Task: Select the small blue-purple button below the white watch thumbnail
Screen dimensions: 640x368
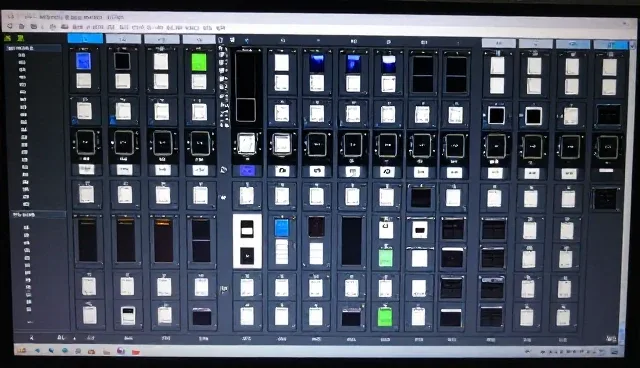Action: tap(247, 171)
